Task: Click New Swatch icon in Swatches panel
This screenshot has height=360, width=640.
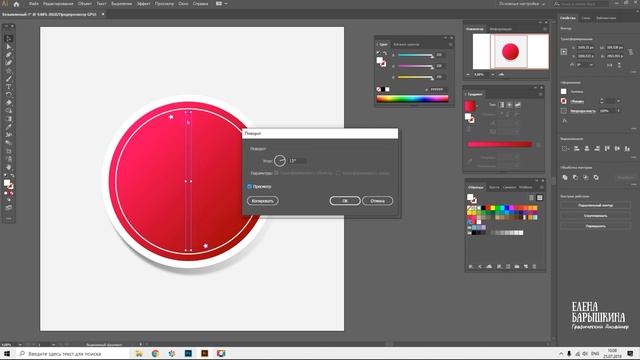Action: point(526,267)
